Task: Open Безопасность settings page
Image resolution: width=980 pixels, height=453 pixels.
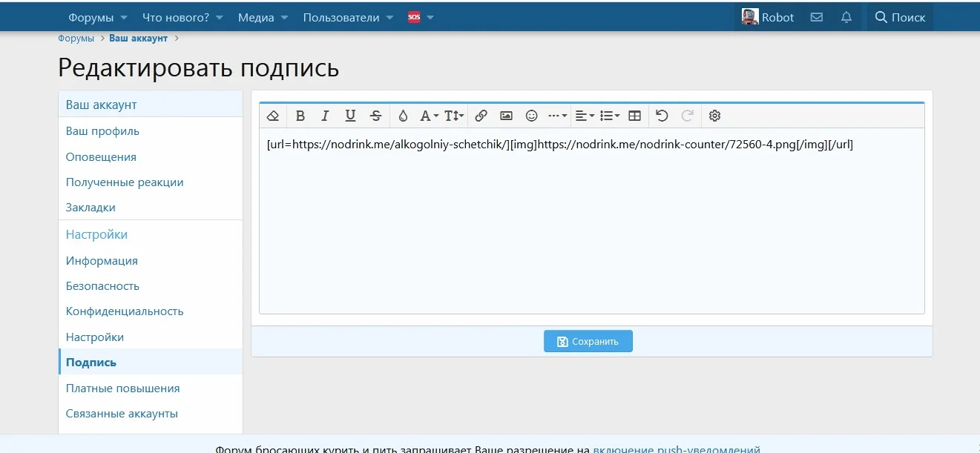Action: pyautogui.click(x=102, y=286)
